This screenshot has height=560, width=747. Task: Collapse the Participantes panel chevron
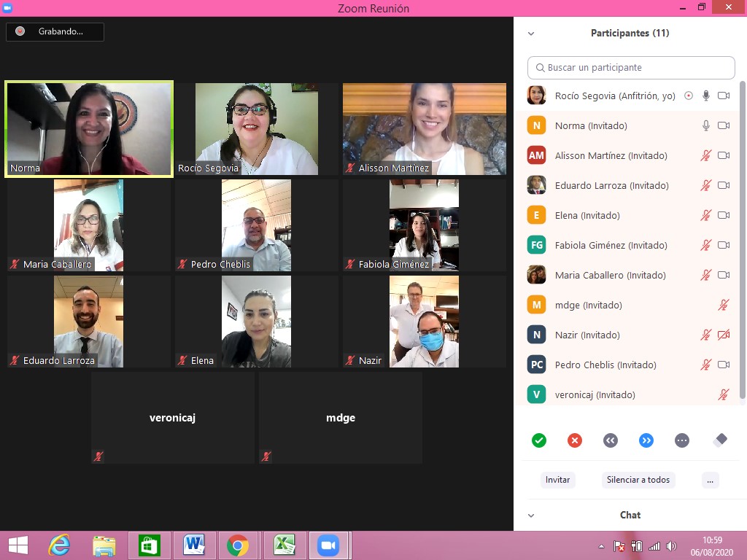[x=531, y=34]
